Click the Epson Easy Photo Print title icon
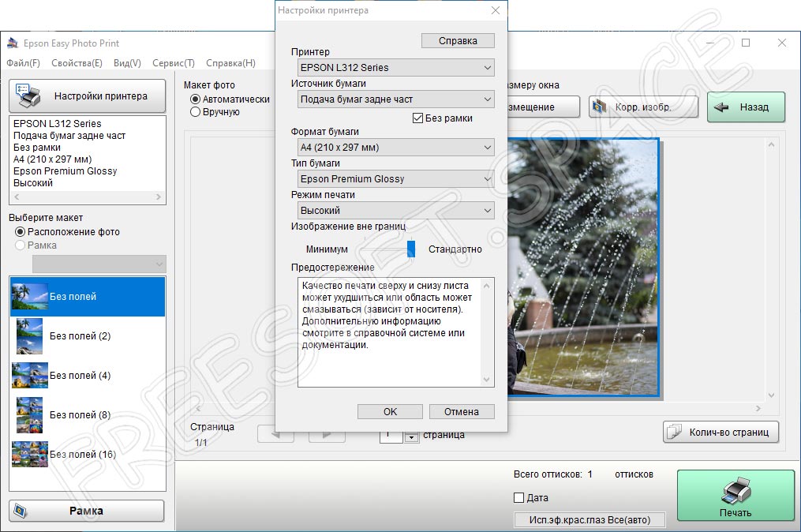Image resolution: width=801 pixels, height=532 pixels. [x=13, y=43]
